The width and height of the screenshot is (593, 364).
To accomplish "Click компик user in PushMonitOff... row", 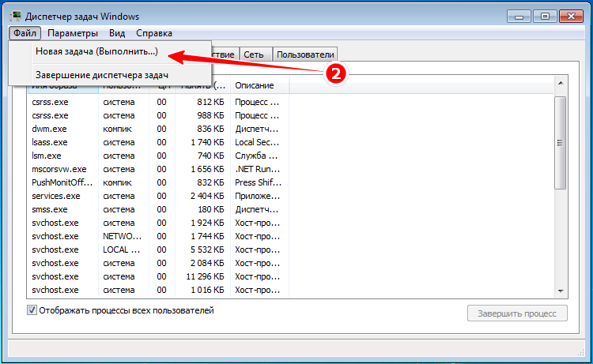I will pos(117,182).
